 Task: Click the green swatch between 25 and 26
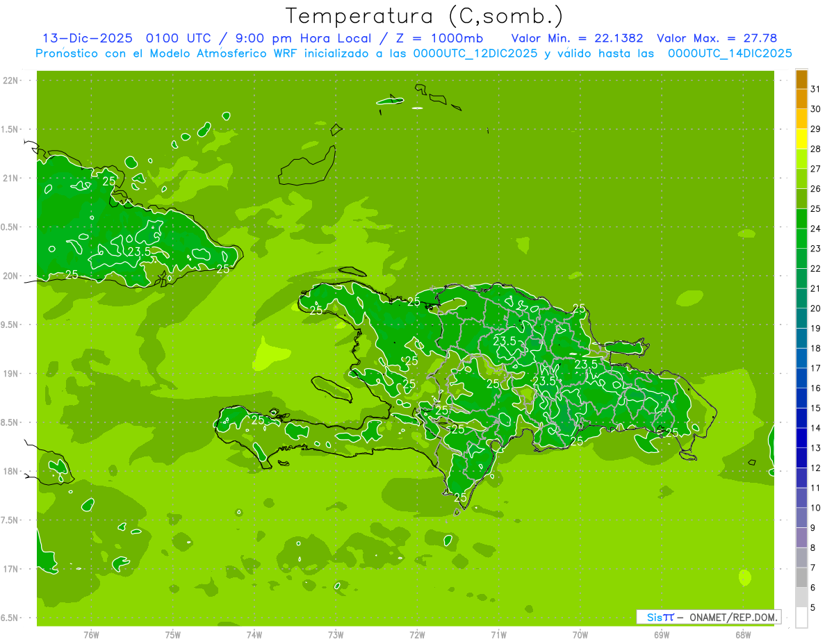pyautogui.click(x=801, y=199)
